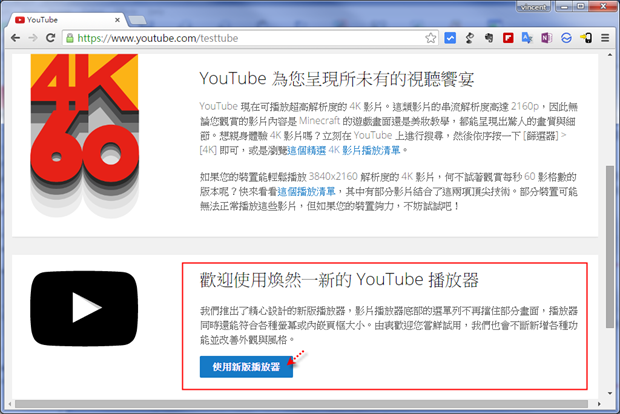Go back using the browser back arrow
Viewport: 620px width, 414px height.
point(15,38)
